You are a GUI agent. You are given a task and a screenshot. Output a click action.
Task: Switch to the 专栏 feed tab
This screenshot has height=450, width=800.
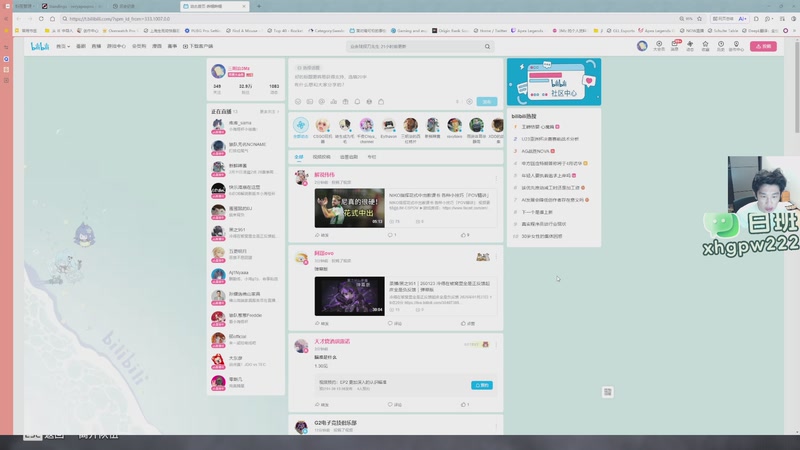tap(372, 157)
